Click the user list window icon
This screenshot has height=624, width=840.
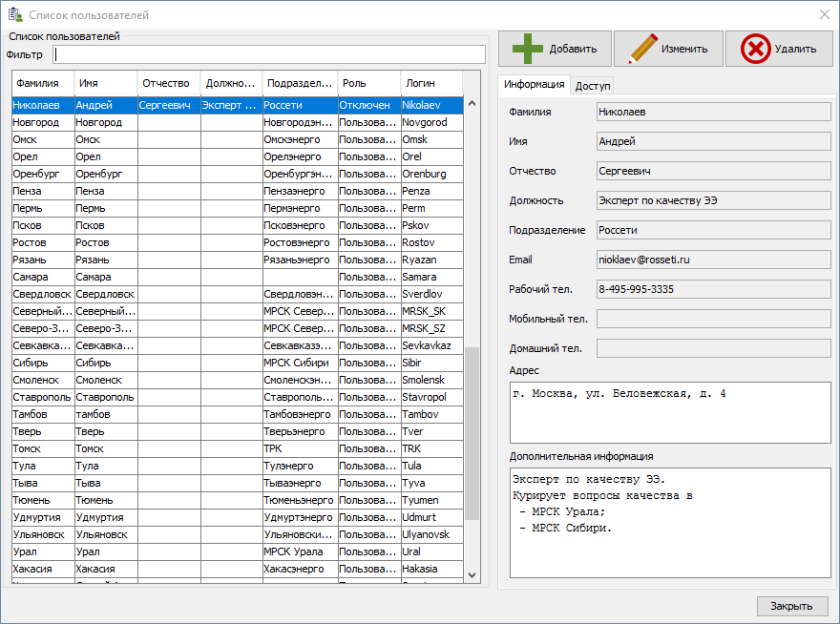pyautogui.click(x=15, y=14)
